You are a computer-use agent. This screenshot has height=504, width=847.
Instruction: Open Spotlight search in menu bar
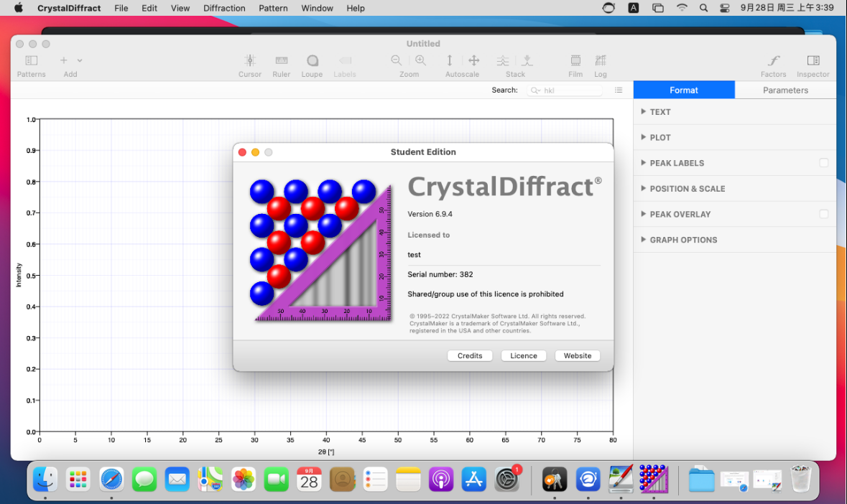click(x=703, y=8)
